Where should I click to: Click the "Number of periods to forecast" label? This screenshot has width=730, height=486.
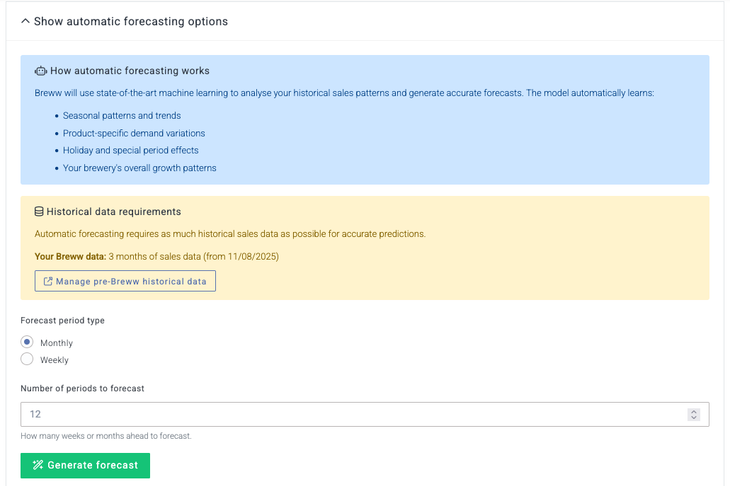(x=82, y=388)
